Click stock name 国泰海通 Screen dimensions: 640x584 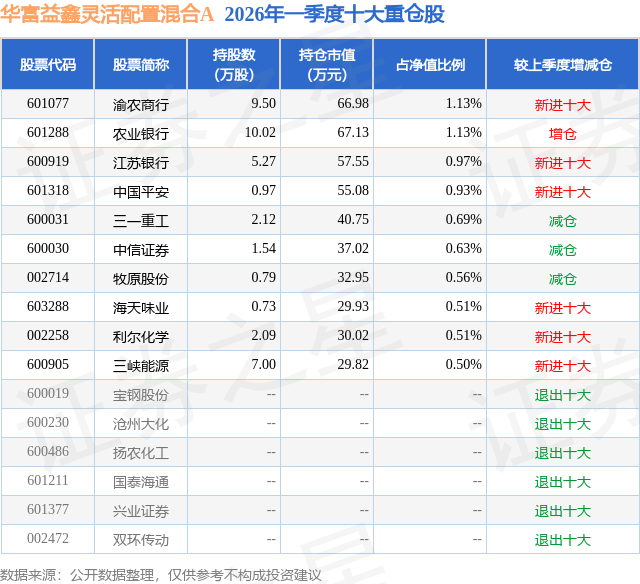click(141, 482)
